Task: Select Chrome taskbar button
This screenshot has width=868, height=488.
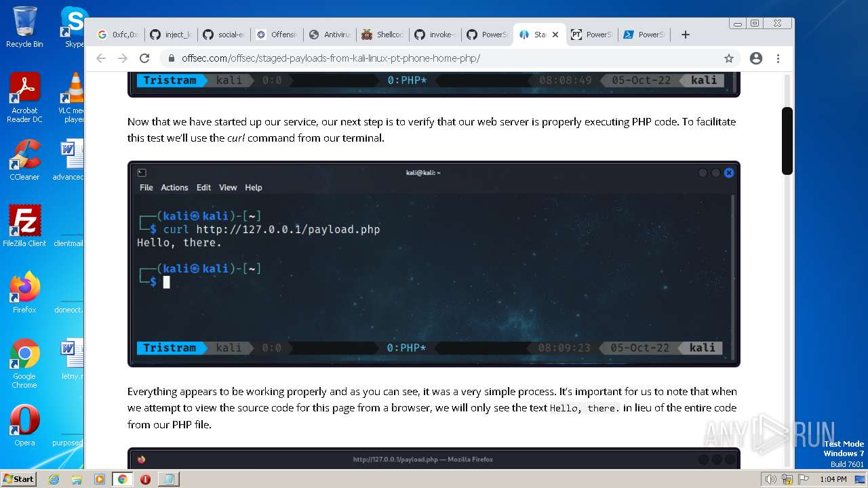Action: click(x=122, y=479)
